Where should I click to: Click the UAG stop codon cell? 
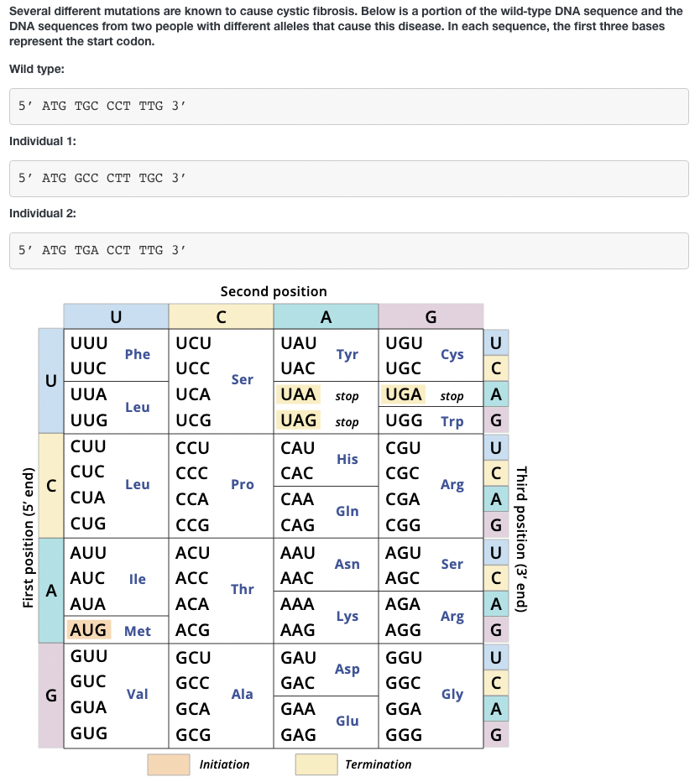click(296, 420)
